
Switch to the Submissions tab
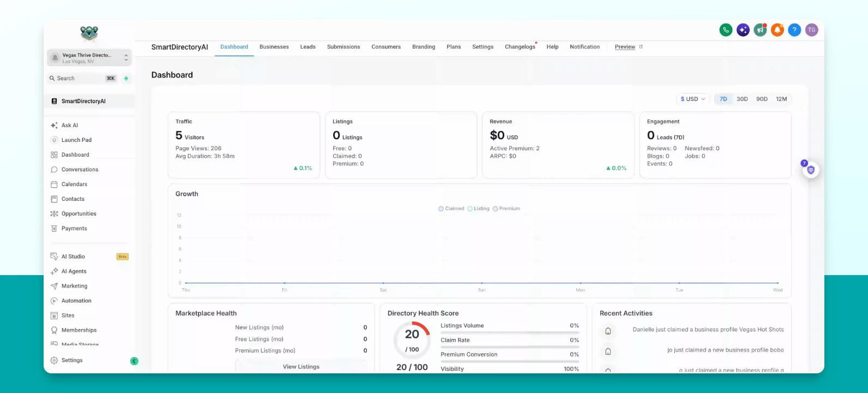click(x=343, y=47)
